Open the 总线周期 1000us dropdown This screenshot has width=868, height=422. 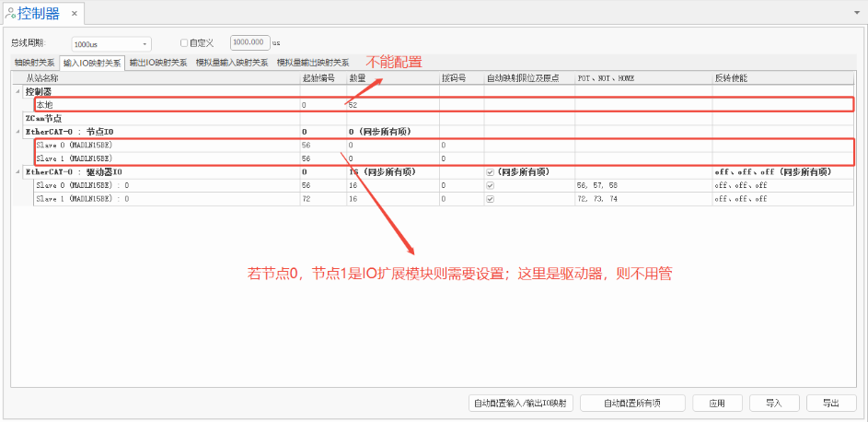click(x=110, y=43)
